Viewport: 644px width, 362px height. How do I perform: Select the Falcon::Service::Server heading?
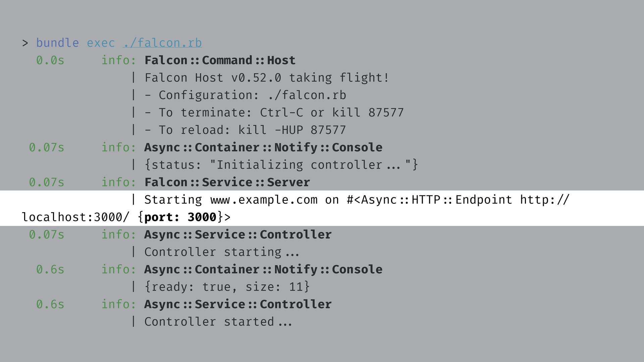(227, 182)
